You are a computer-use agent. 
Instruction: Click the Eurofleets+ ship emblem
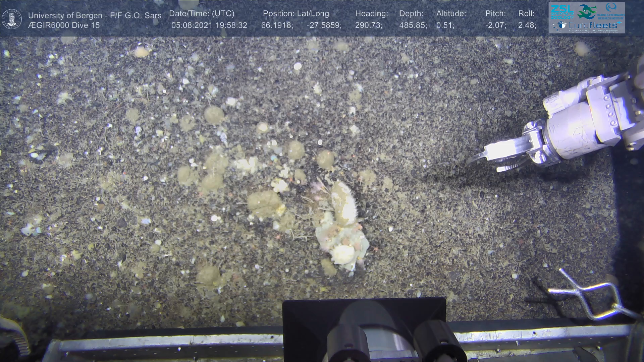click(x=560, y=25)
